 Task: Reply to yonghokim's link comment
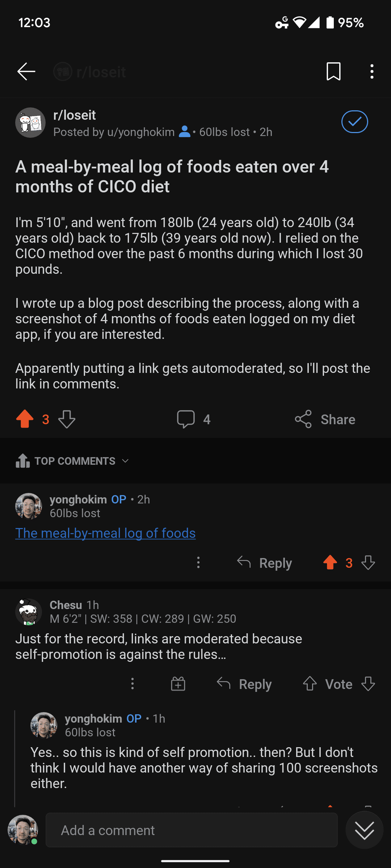[x=264, y=563]
